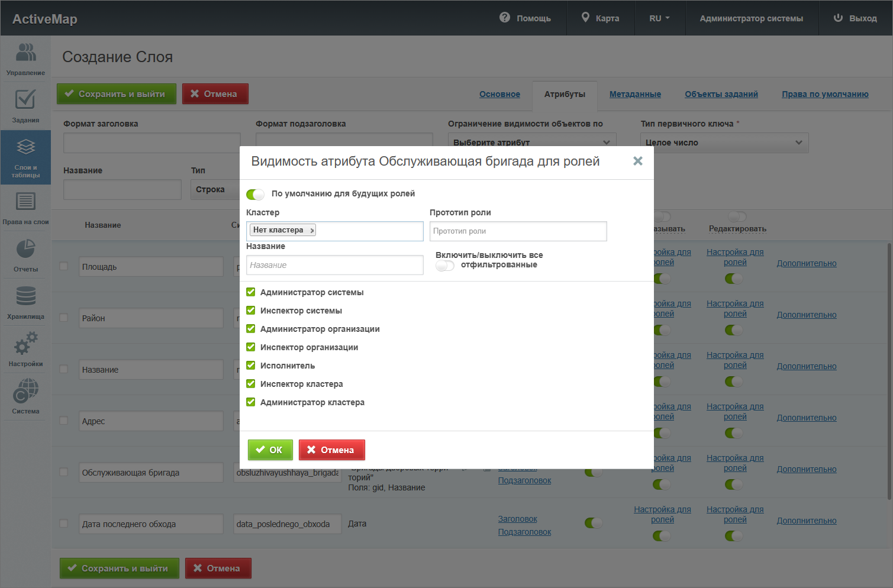Uncheck the Исполнитель role checkbox
The height and width of the screenshot is (588, 893).
click(x=251, y=366)
